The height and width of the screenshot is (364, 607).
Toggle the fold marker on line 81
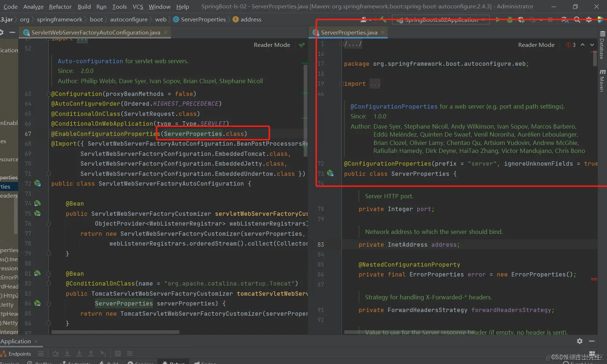coord(48,274)
